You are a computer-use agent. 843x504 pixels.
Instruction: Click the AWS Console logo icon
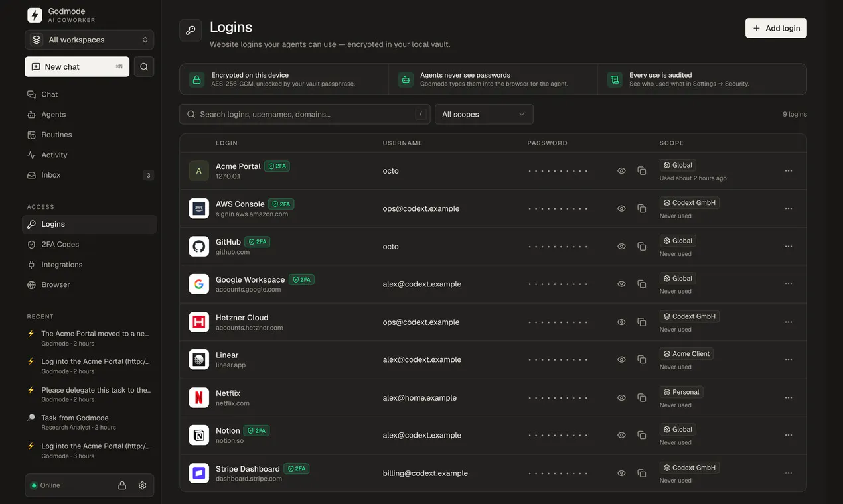(199, 209)
